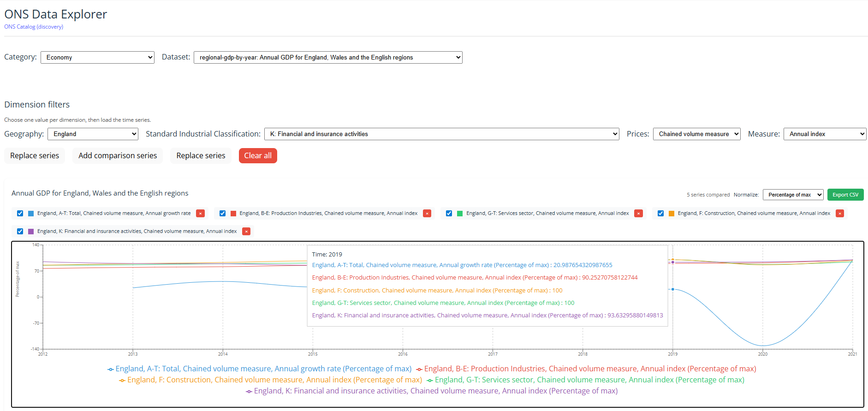The height and width of the screenshot is (411, 868).
Task: Open the Standard Industrial Classification dropdown
Action: tap(441, 134)
